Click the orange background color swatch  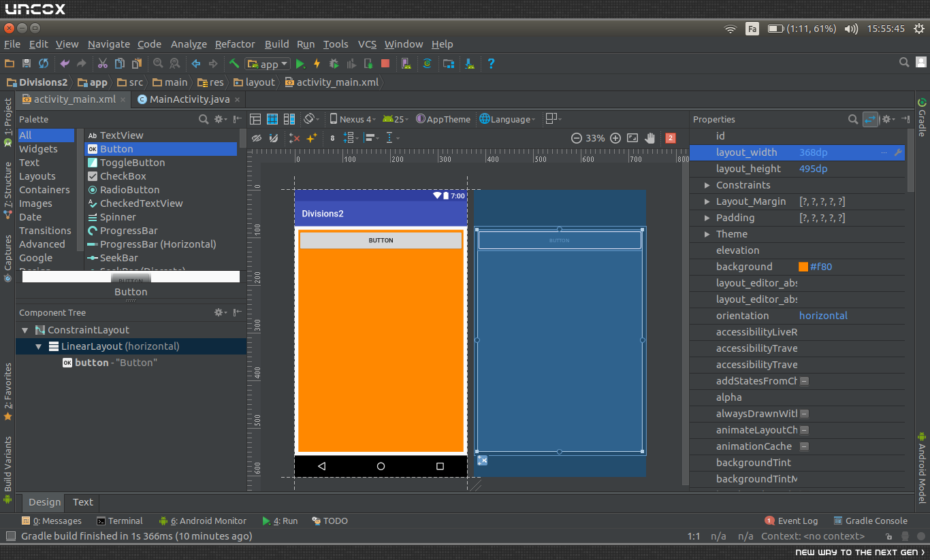click(x=803, y=267)
